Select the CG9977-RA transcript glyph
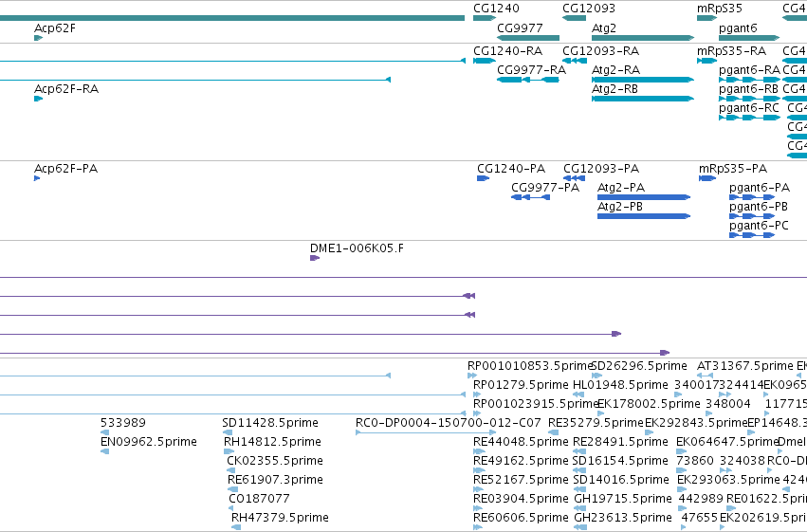This screenshot has width=807, height=532. (x=528, y=80)
